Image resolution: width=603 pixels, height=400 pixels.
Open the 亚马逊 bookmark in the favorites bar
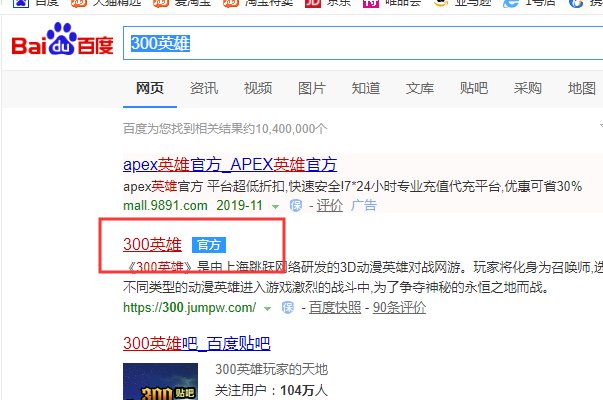[461, 3]
